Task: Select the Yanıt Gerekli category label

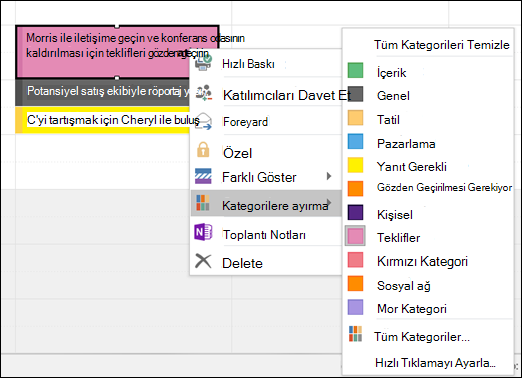Action: tap(412, 166)
